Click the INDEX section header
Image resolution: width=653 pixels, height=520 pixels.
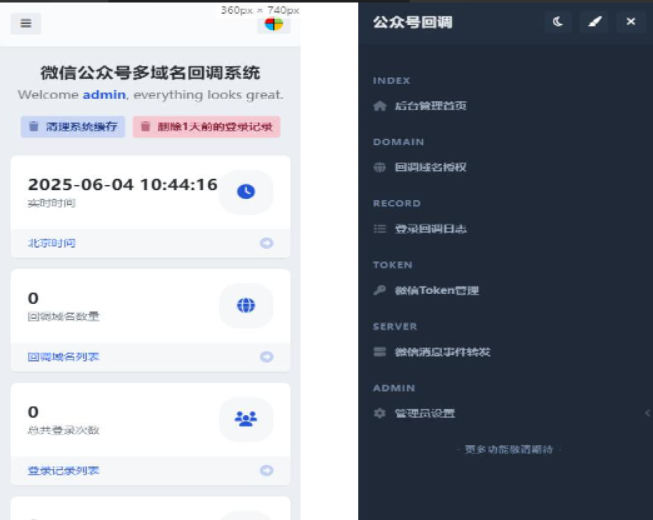(391, 80)
